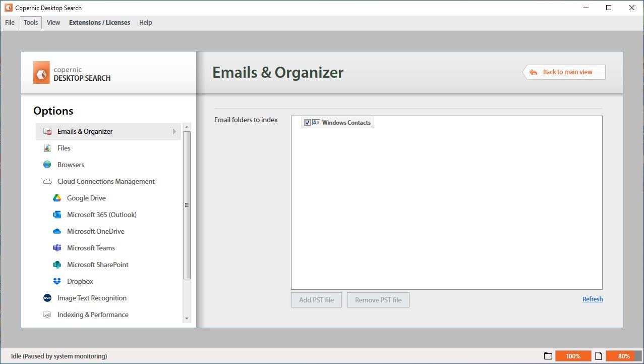Click the Microsoft OneDrive icon
This screenshot has width=644, height=364.
pos(57,231)
